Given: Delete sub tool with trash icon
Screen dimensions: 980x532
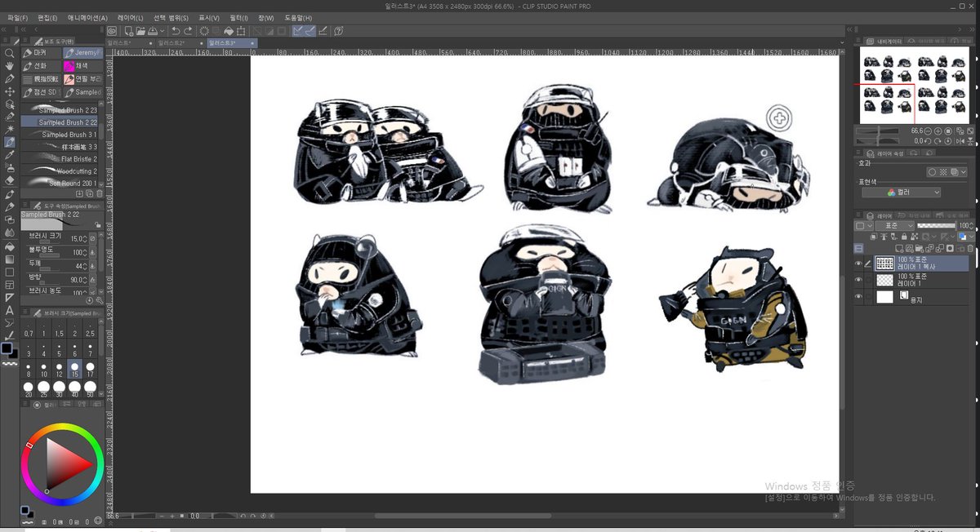Looking at the screenshot, I should [100, 194].
